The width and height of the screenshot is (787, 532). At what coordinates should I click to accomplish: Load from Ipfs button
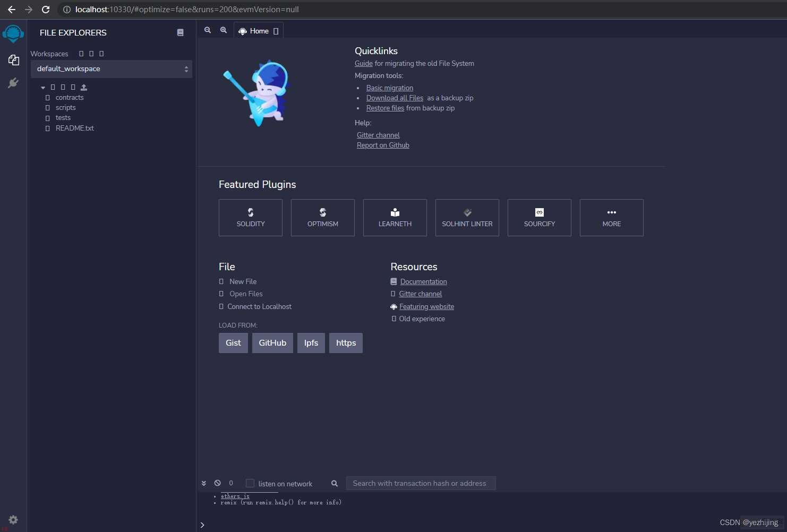[x=311, y=343]
